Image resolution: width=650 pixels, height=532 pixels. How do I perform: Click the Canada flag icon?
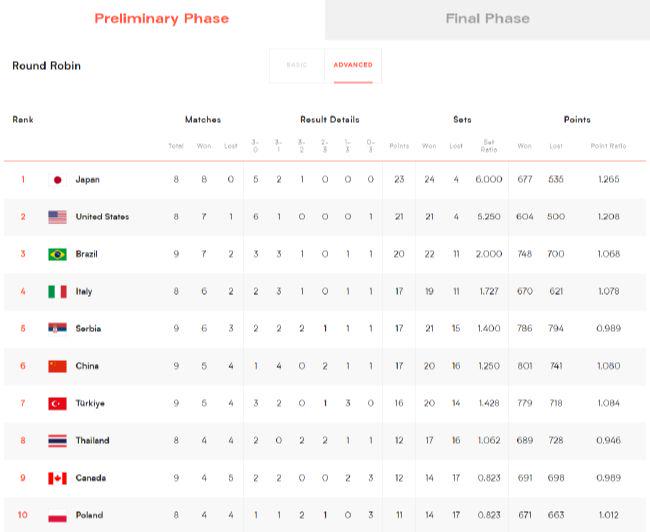pos(57,478)
